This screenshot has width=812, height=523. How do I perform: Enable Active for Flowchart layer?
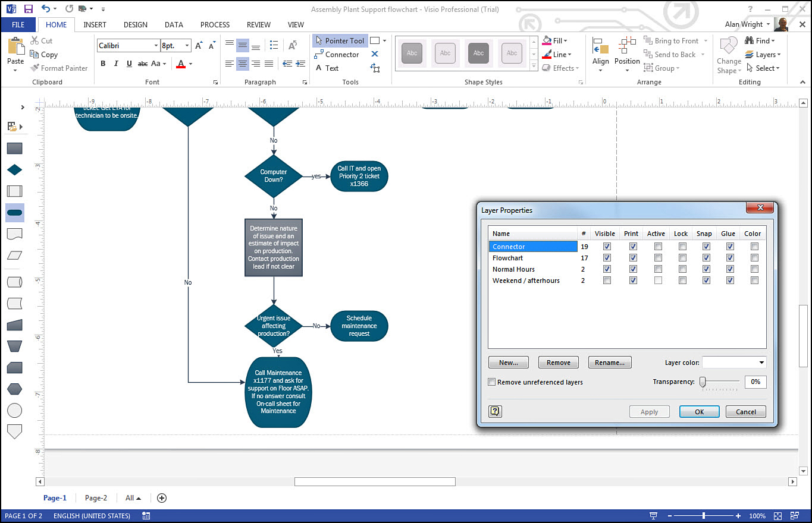(x=658, y=258)
